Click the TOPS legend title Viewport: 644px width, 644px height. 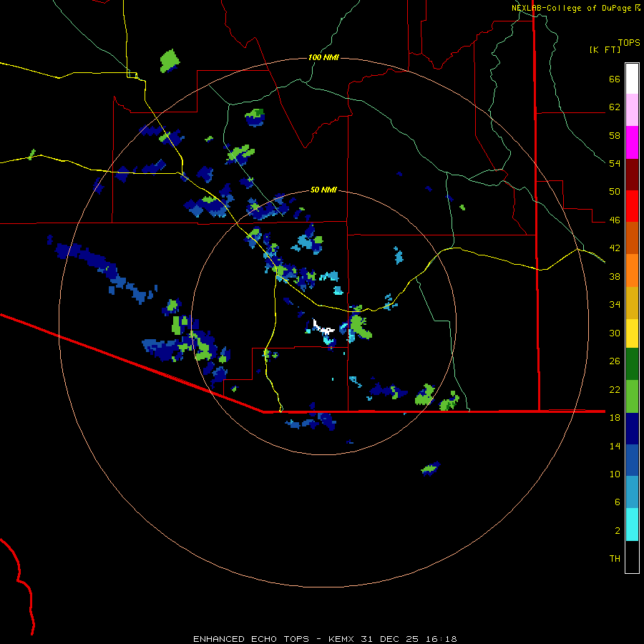629,42
